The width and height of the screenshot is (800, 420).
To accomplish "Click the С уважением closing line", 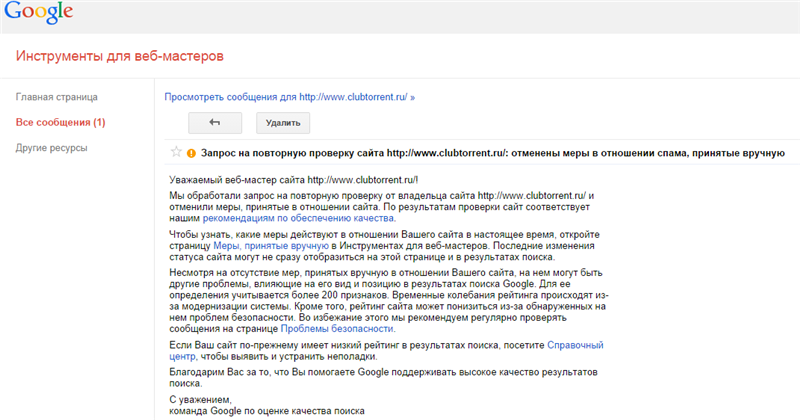I will coord(201,400).
